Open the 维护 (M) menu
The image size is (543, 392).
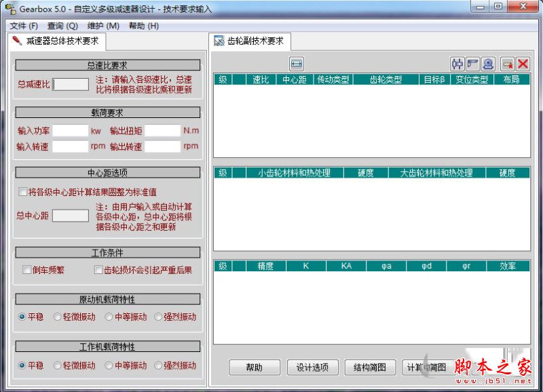pos(103,26)
